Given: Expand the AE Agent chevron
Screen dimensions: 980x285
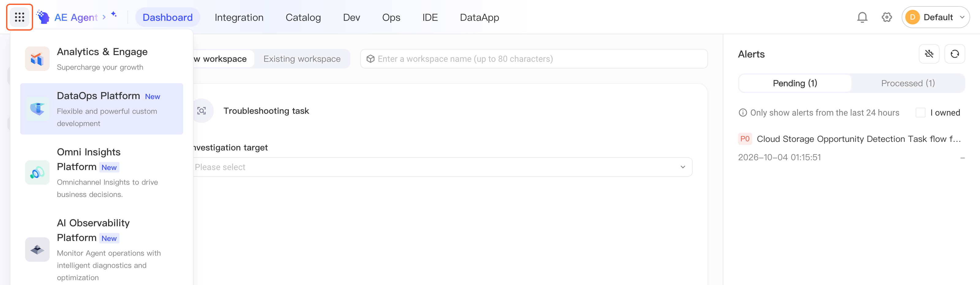Looking at the screenshot, I should (x=104, y=17).
